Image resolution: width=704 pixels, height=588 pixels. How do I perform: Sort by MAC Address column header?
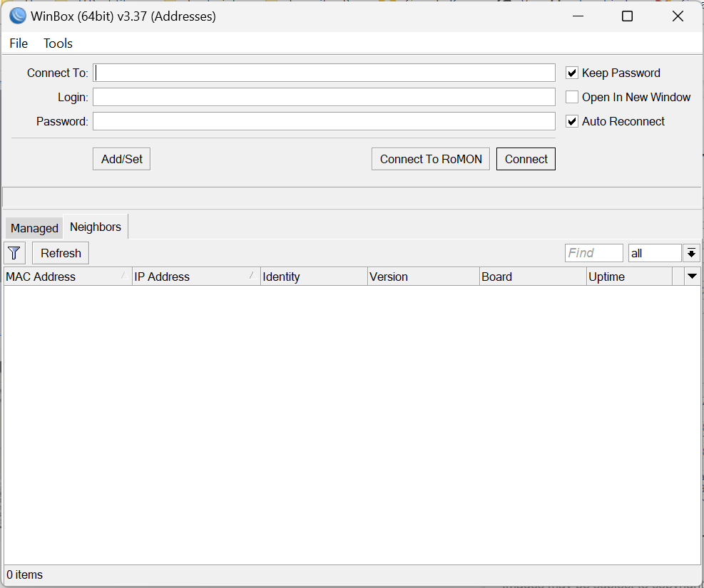(x=68, y=277)
